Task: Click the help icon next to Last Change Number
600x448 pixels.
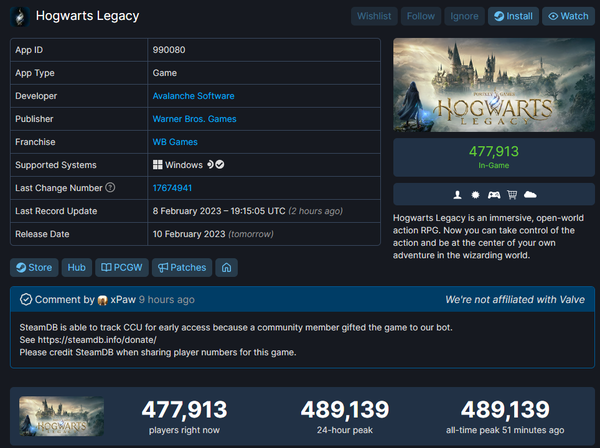Action: click(110, 187)
